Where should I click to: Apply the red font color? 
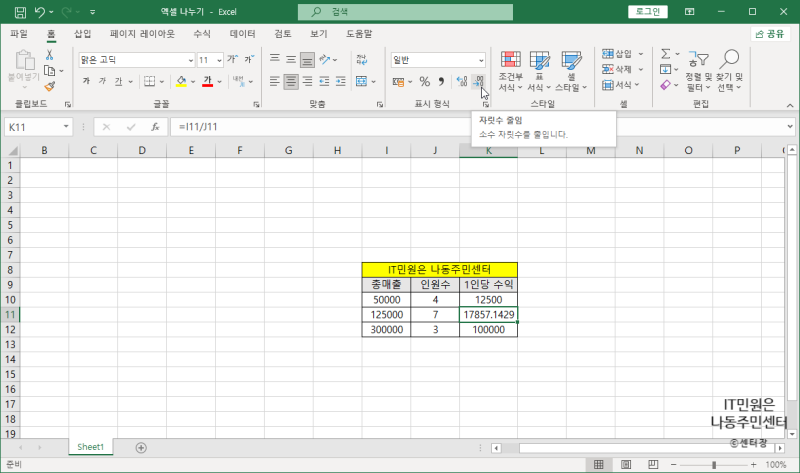tap(208, 81)
